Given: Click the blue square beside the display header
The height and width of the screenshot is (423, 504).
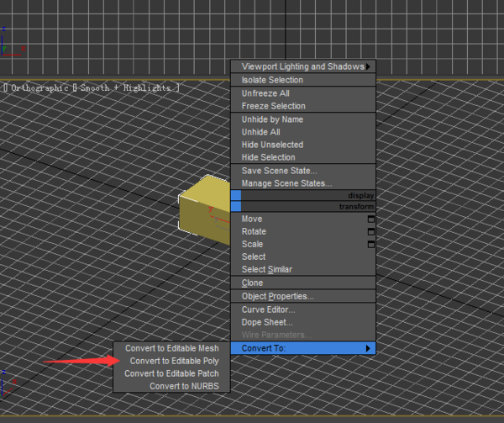Looking at the screenshot, I should click(236, 195).
